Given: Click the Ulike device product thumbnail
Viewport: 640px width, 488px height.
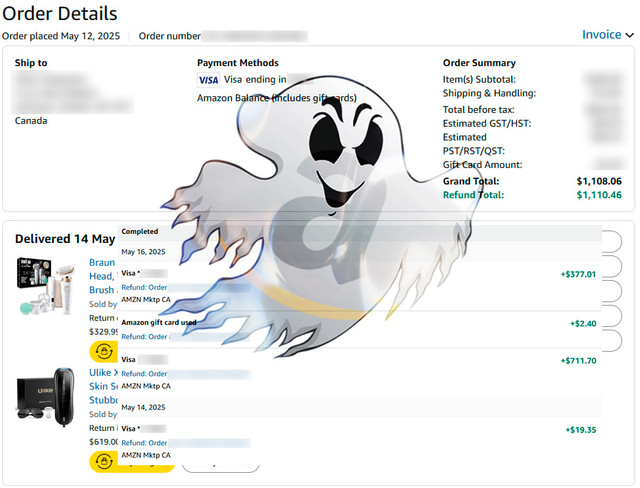Looking at the screenshot, I should (46, 397).
